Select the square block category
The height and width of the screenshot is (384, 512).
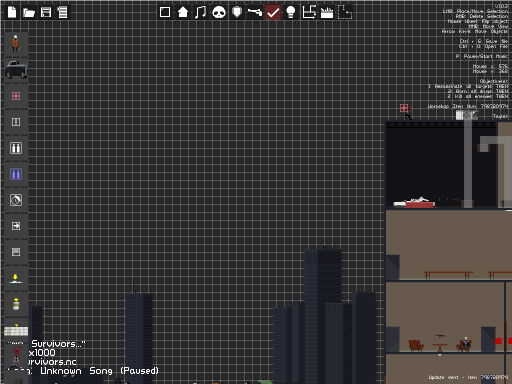coord(165,12)
